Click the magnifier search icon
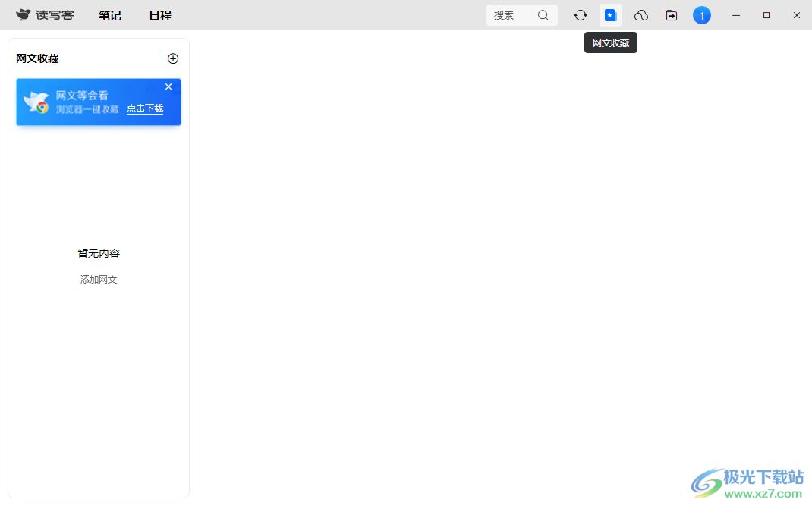 pos(543,15)
